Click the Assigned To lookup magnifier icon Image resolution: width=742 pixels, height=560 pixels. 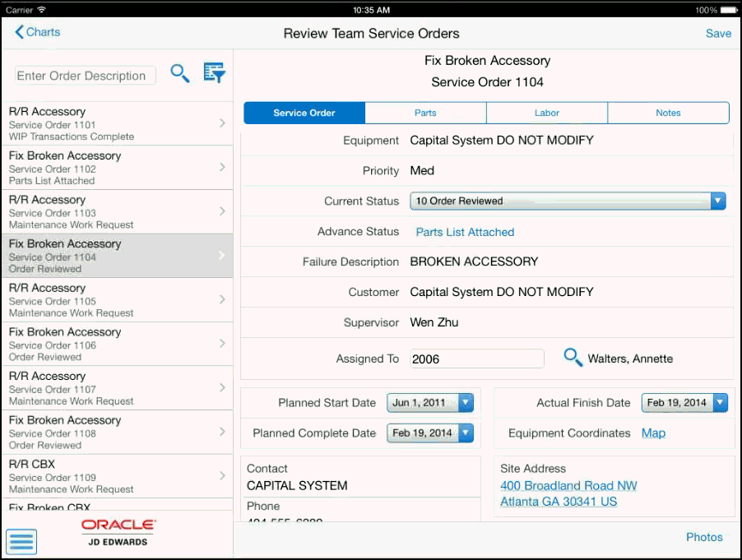point(573,358)
